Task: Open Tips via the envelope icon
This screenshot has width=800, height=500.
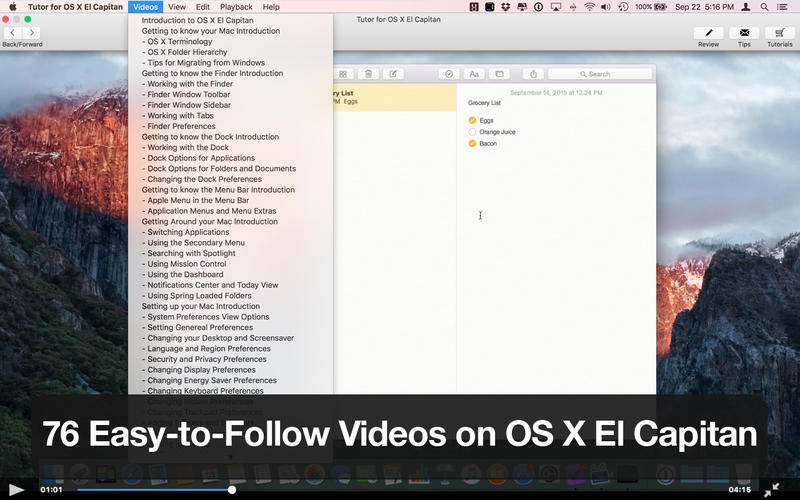Action: (744, 33)
